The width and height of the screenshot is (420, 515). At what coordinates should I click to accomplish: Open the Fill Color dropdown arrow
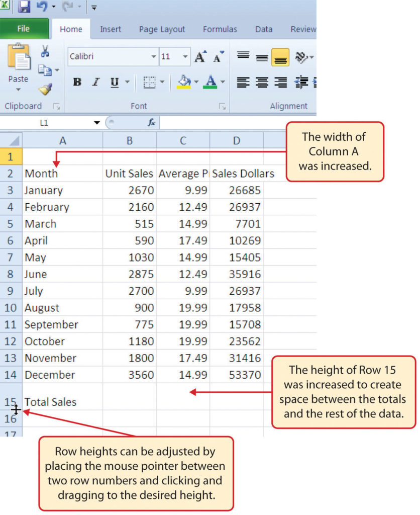coord(196,82)
